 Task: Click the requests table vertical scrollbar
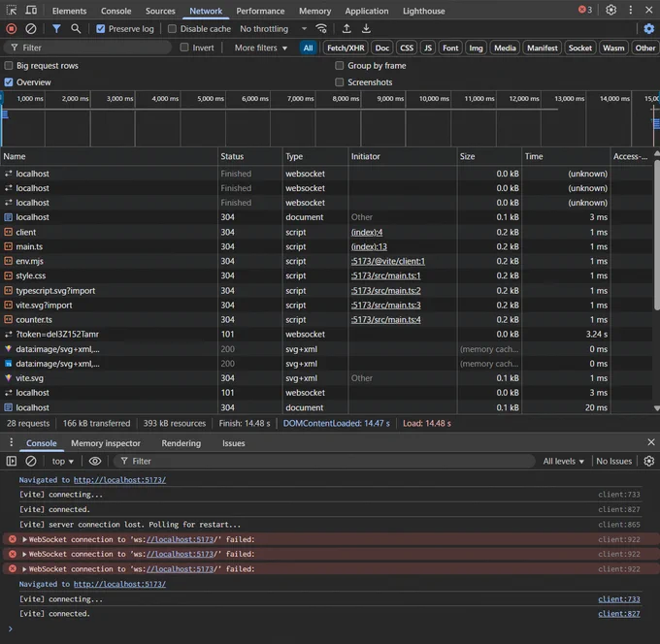(x=657, y=236)
